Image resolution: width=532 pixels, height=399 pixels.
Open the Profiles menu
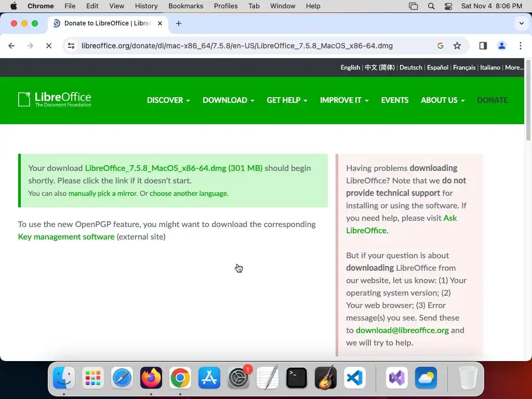click(x=225, y=6)
